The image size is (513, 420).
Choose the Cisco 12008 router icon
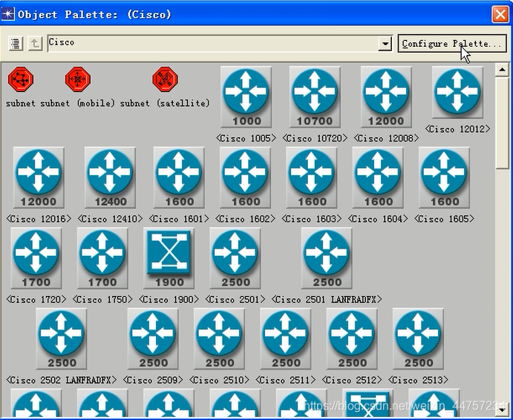click(386, 96)
